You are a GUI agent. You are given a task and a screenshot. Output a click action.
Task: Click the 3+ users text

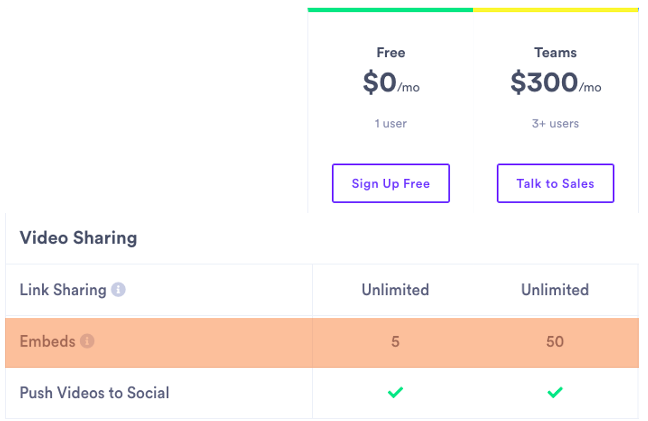point(555,124)
